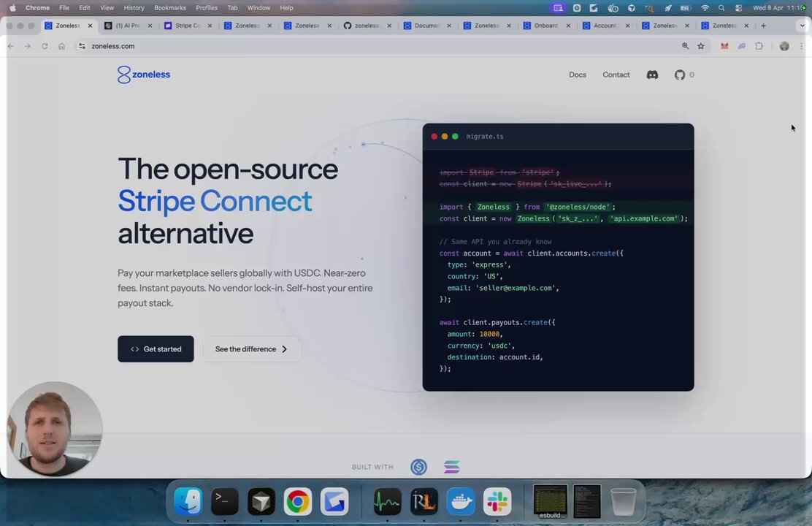Reload the zoneless.com page
The height and width of the screenshot is (526, 812).
click(x=45, y=46)
